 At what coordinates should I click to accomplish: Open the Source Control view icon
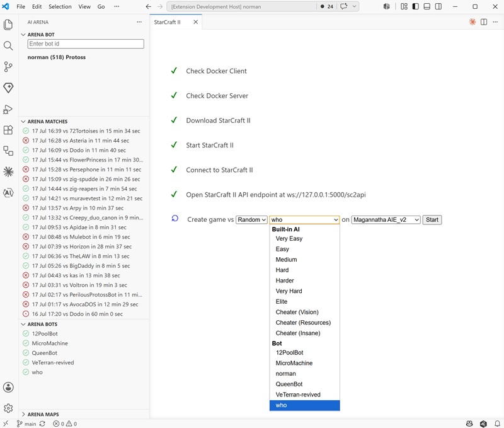point(8,67)
